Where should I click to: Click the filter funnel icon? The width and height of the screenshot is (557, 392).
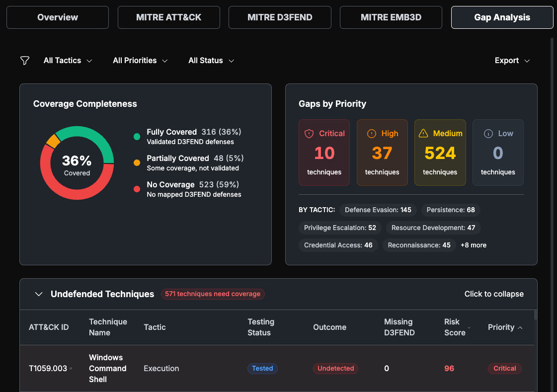point(25,61)
